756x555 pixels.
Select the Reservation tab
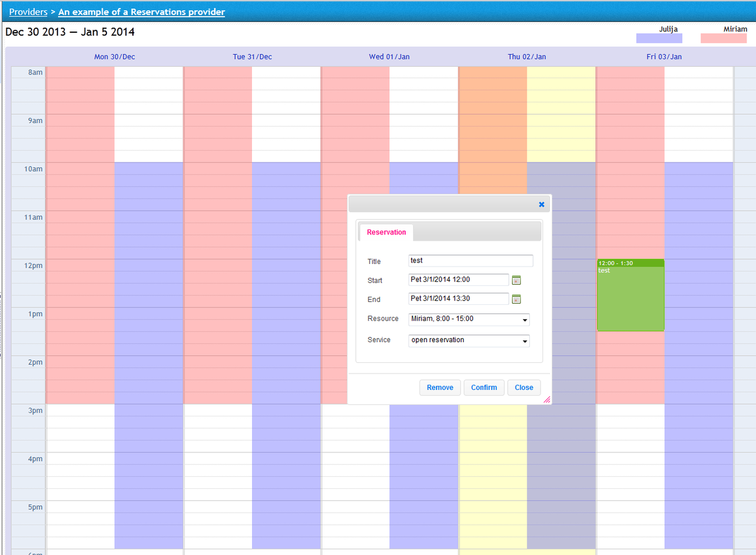pos(386,232)
